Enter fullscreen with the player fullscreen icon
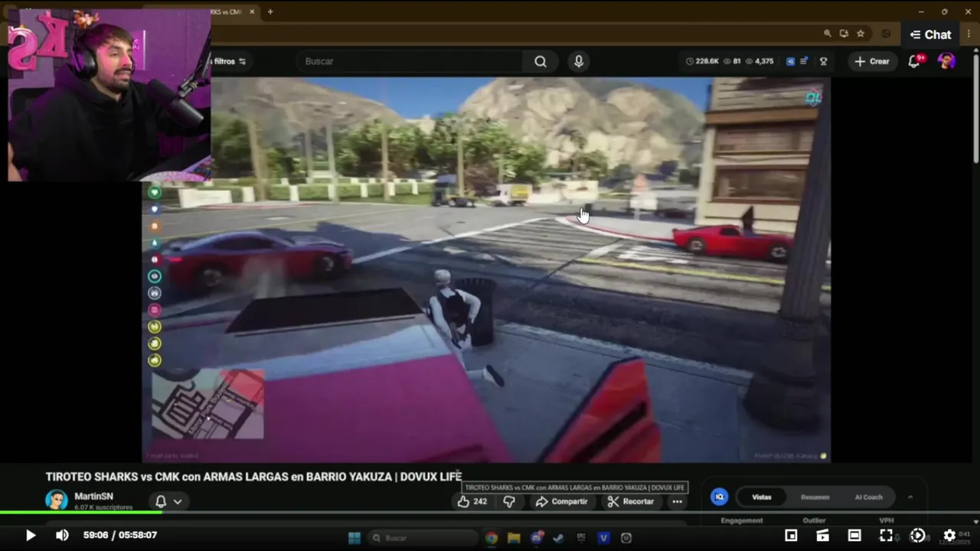The image size is (980, 551). point(886,536)
